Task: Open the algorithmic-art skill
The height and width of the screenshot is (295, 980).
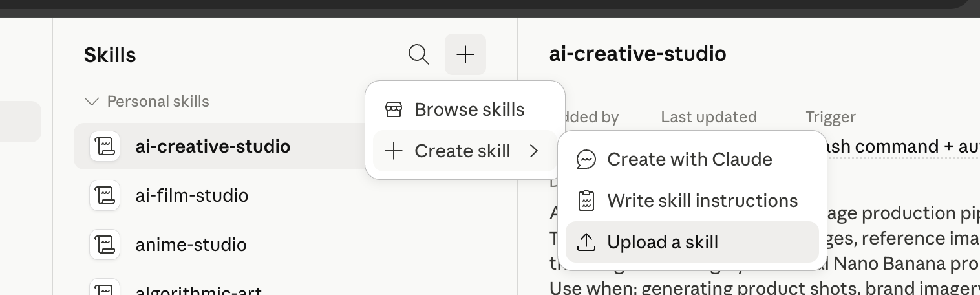Action: 198,290
